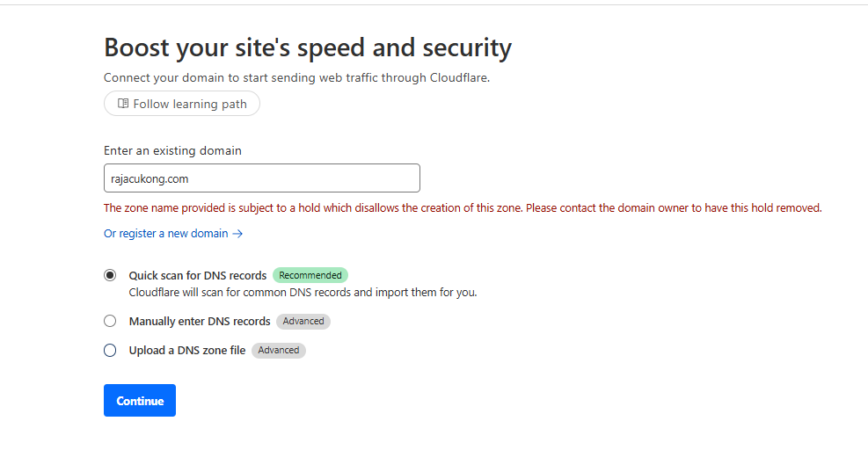Click the Enter an existing domain field label

click(172, 150)
